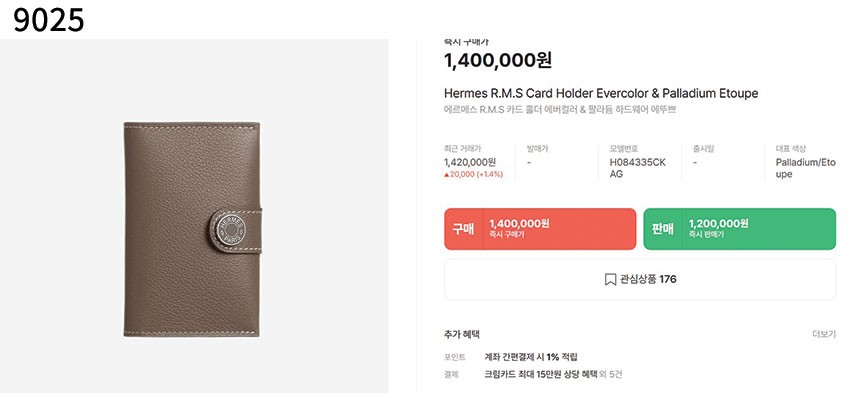Viewport: 860px width, 393px height.
Task: Click the Palladium/Etoupe 대표 색상 value
Action: coord(805,168)
